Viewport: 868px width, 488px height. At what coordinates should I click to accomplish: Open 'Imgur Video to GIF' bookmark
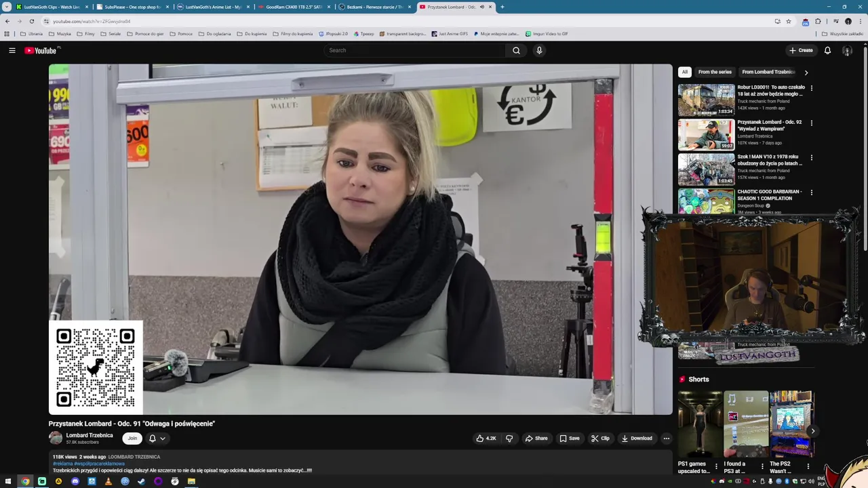pyautogui.click(x=547, y=34)
